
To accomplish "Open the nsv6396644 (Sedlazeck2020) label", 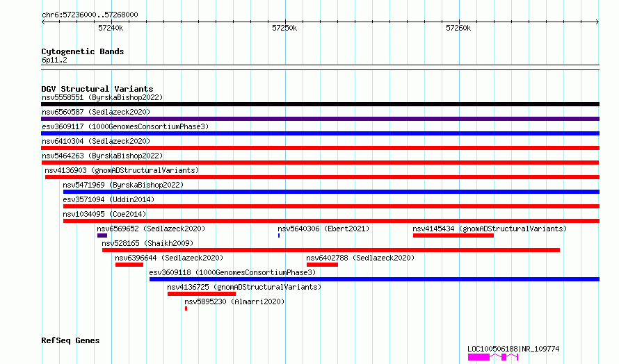I will click(x=169, y=258).
